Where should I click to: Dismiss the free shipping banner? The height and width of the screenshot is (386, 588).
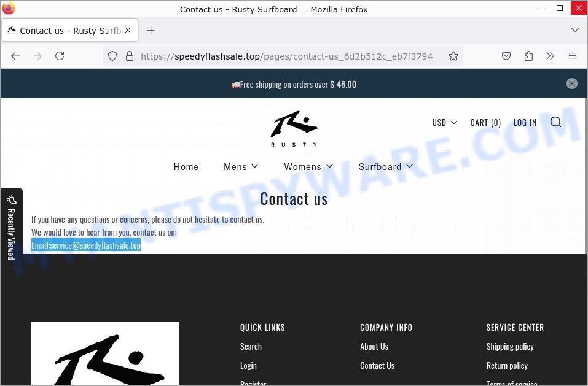click(572, 83)
